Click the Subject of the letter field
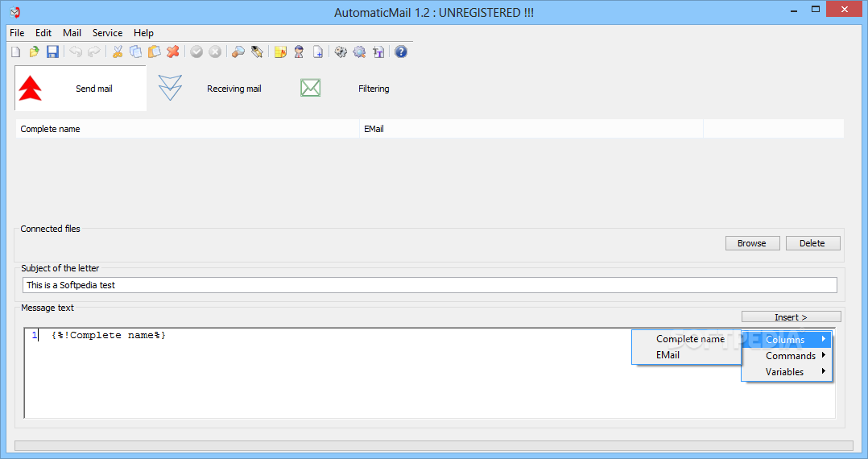This screenshot has height=459, width=868. (x=430, y=285)
